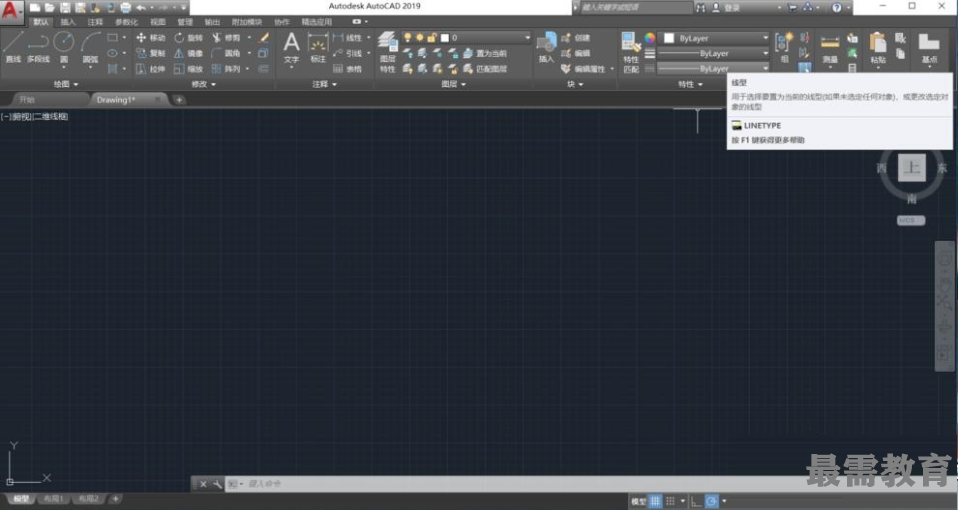Click the Hatch tool icon

point(112,69)
